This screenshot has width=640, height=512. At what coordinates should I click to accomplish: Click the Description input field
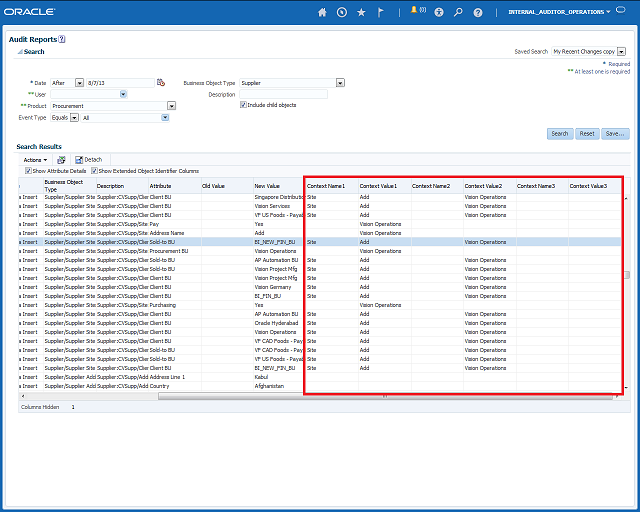click(283, 94)
